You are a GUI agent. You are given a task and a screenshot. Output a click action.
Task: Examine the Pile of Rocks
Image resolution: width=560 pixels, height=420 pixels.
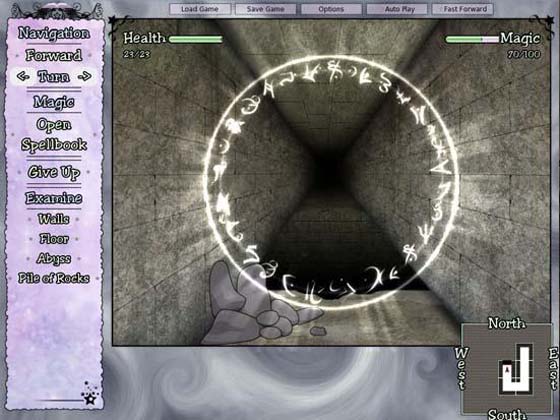point(54,278)
